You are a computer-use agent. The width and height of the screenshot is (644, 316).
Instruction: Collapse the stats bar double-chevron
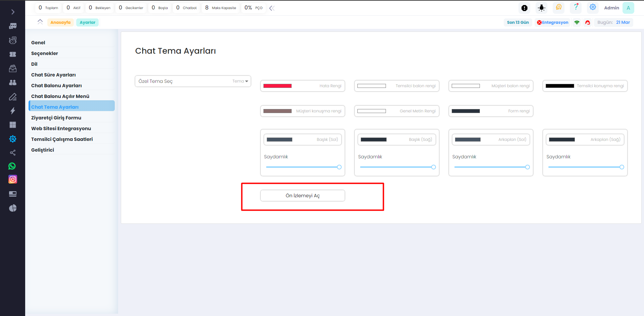[272, 8]
